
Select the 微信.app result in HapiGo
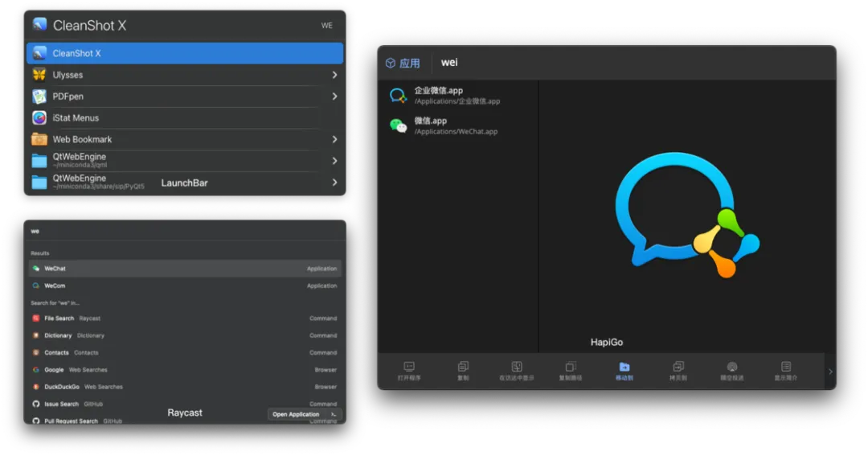click(458, 125)
